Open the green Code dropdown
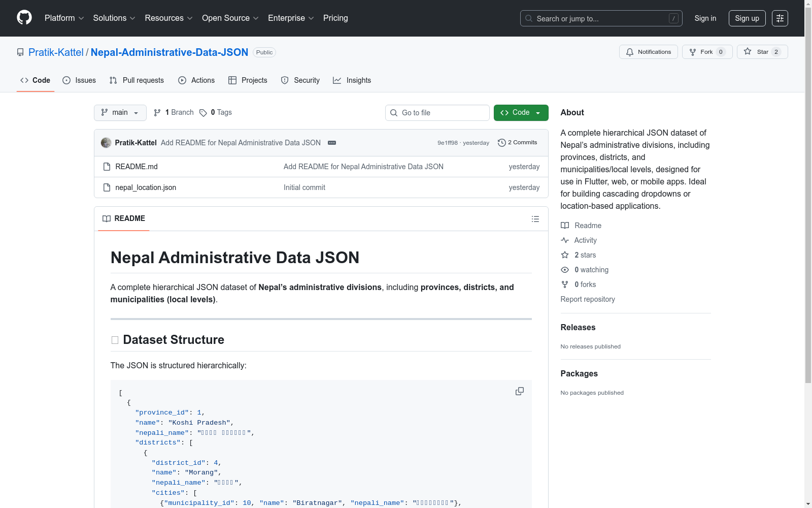This screenshot has width=812, height=508. (x=521, y=113)
